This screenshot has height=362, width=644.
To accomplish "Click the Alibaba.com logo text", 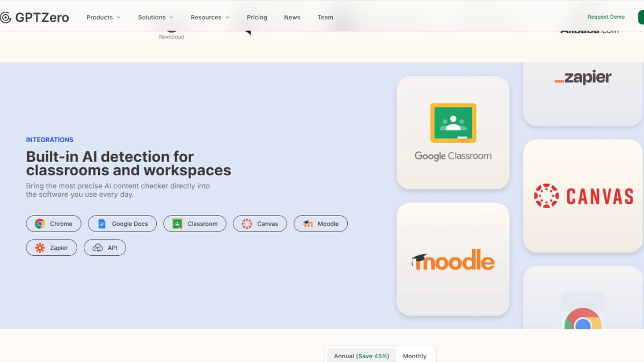I will tap(589, 31).
